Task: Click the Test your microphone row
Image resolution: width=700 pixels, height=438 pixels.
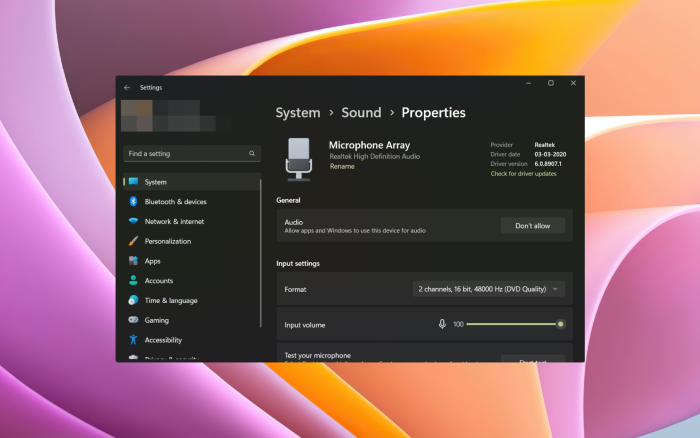Action: [425, 353]
